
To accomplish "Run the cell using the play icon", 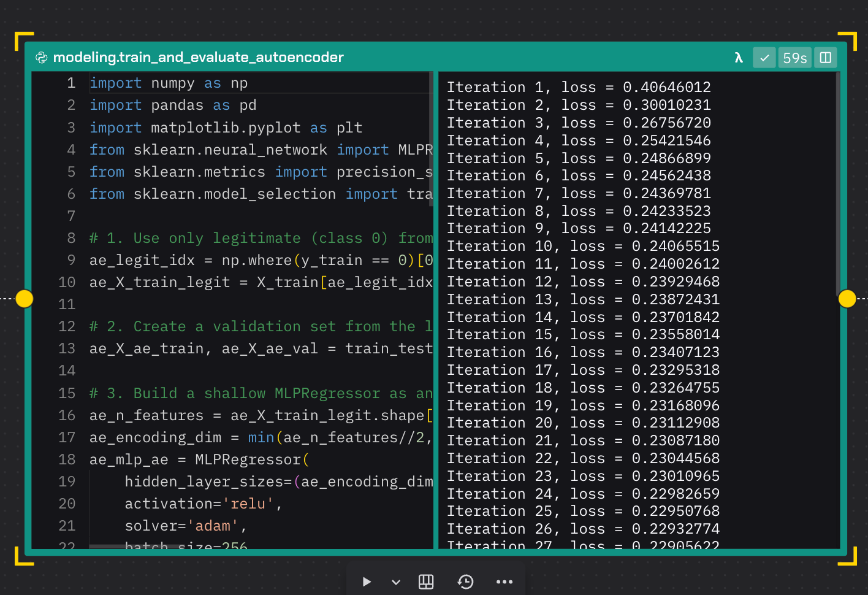I will pos(367,582).
